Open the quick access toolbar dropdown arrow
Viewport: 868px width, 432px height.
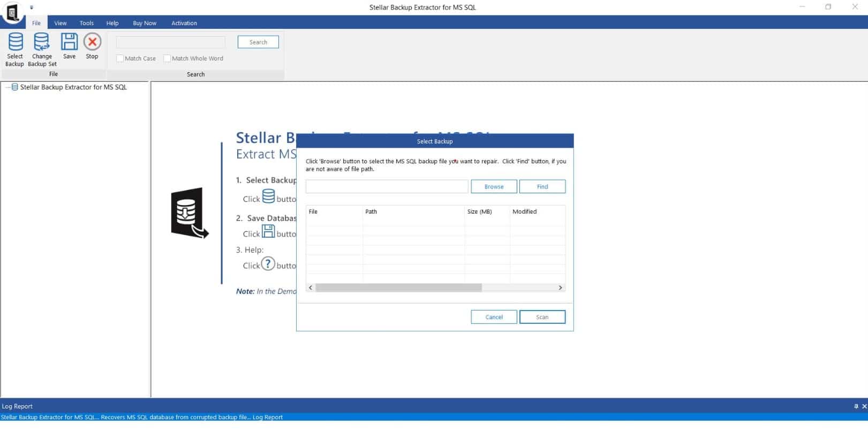click(32, 7)
